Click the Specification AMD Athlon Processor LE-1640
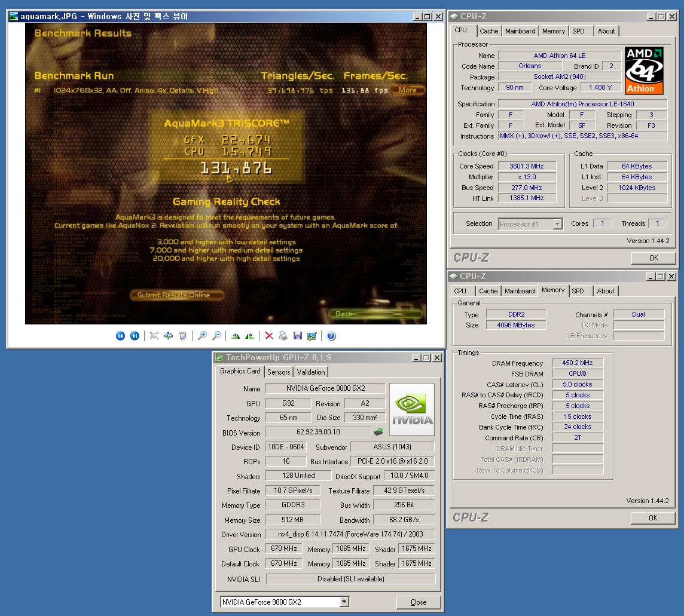Screen dimensions: 684x616 [583, 104]
